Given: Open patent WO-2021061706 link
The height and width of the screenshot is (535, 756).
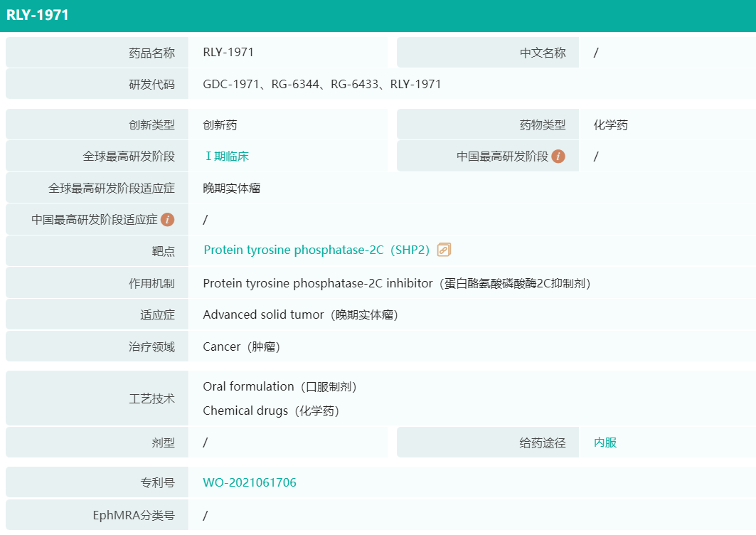Looking at the screenshot, I should [250, 483].
